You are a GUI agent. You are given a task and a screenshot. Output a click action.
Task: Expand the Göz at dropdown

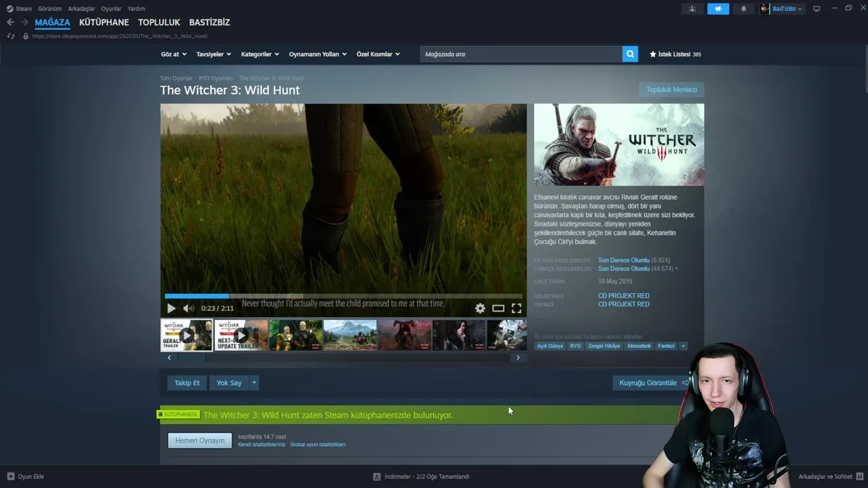[x=174, y=54]
